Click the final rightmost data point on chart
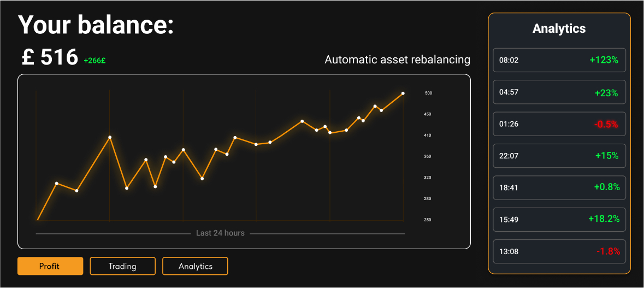 (x=403, y=93)
